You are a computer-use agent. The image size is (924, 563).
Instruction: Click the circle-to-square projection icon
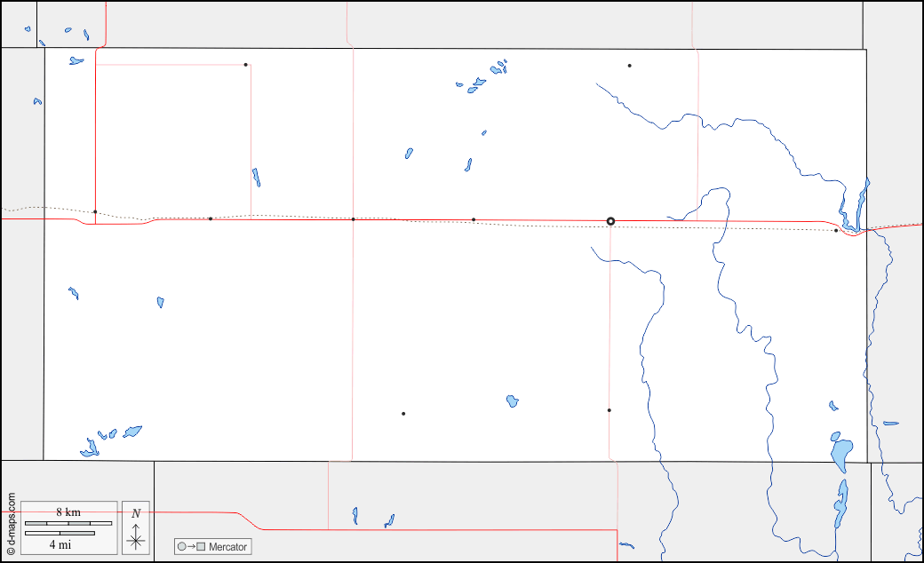[189, 547]
